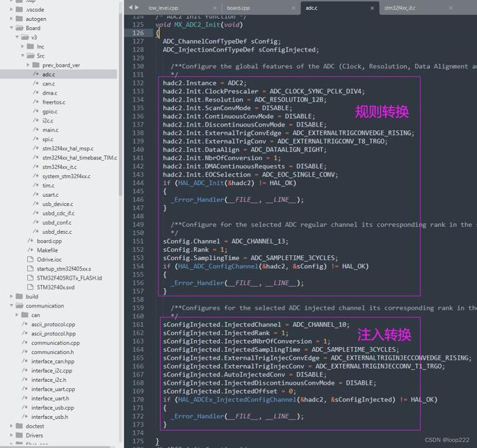Open i2c.c file
Image resolution: width=477 pixels, height=448 pixels.
[47, 120]
